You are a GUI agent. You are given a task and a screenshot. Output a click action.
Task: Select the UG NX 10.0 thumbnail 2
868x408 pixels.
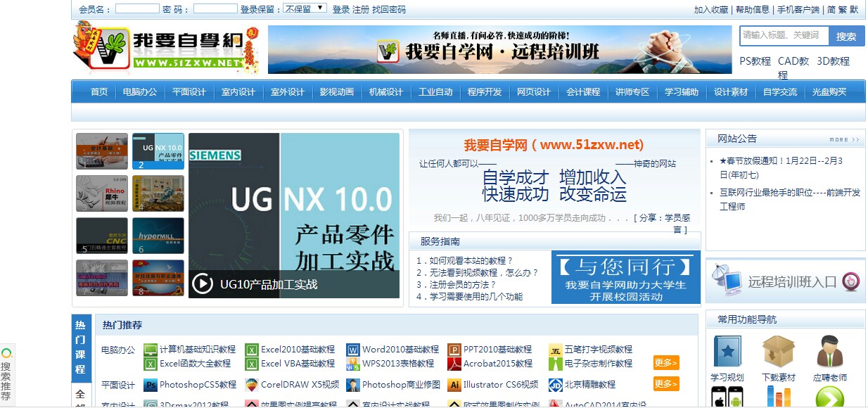(x=158, y=151)
